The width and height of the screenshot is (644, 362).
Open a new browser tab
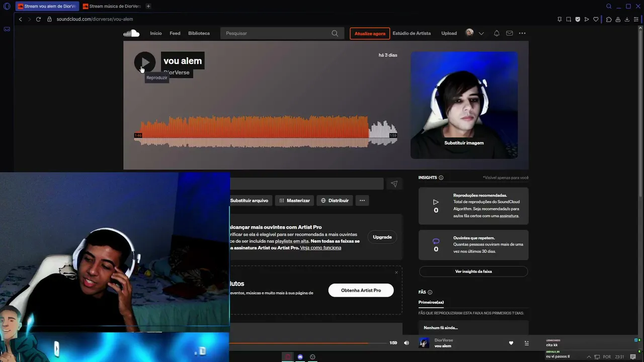[148, 6]
